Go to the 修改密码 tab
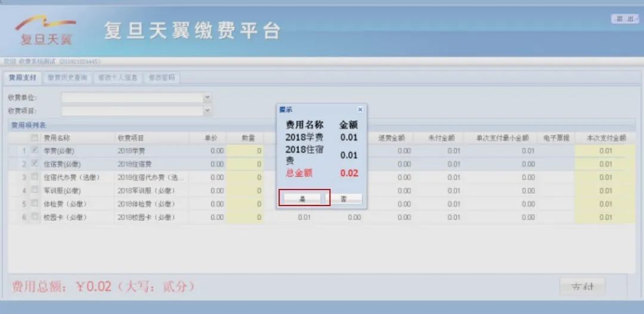 pos(162,77)
